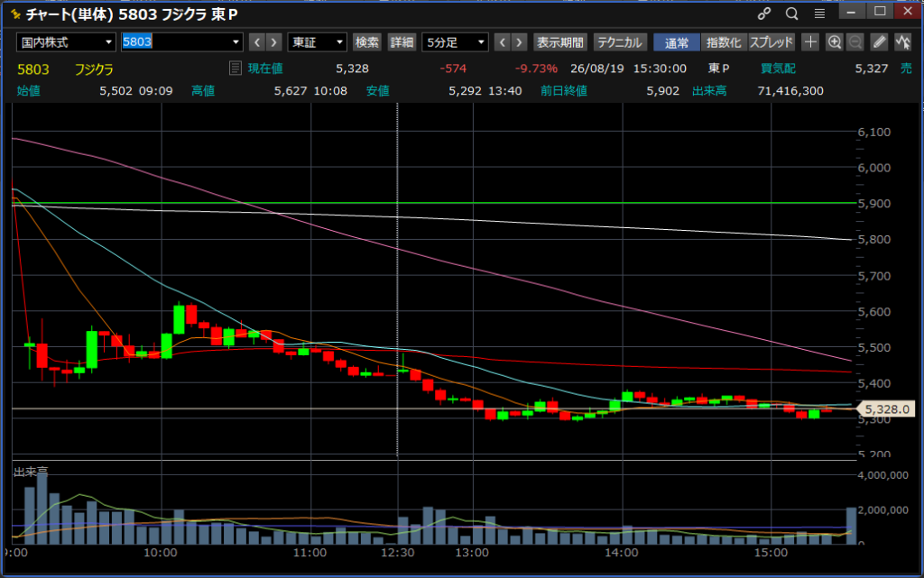Switch to スプレッド spread chart mode
The image size is (924, 578).
(x=772, y=42)
